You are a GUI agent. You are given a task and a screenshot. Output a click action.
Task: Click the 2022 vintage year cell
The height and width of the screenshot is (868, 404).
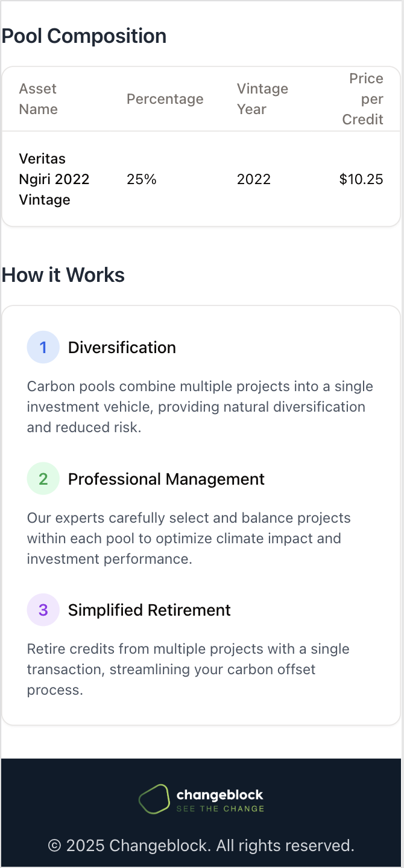[254, 179]
